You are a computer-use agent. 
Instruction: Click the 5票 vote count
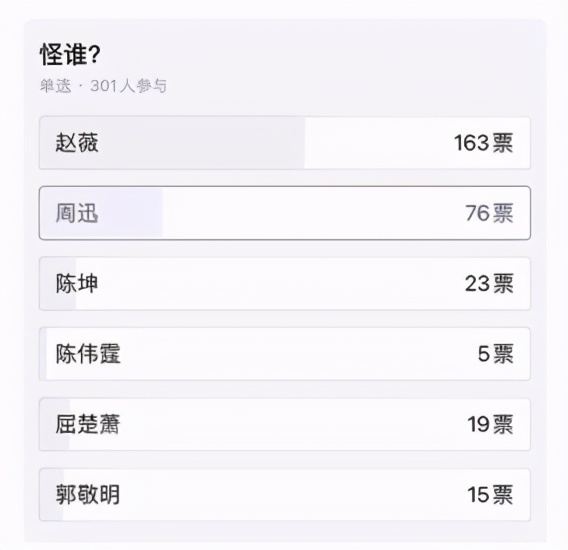[x=496, y=354]
